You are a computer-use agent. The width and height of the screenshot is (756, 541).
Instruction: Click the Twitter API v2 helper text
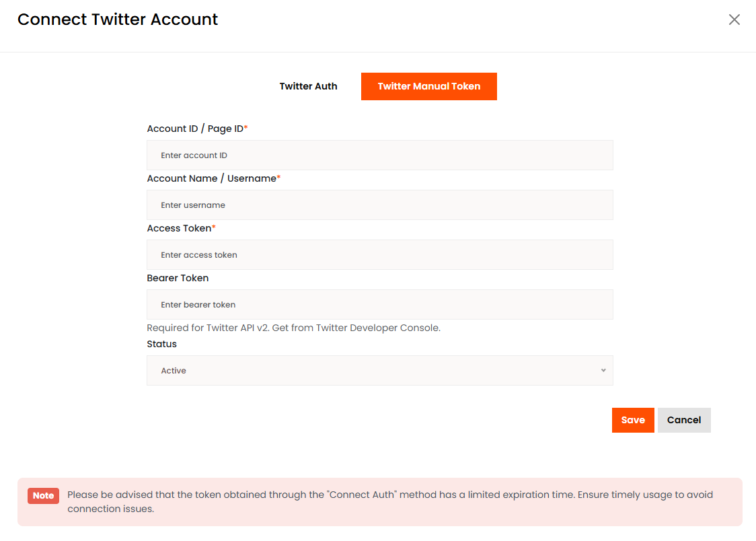[x=293, y=328]
